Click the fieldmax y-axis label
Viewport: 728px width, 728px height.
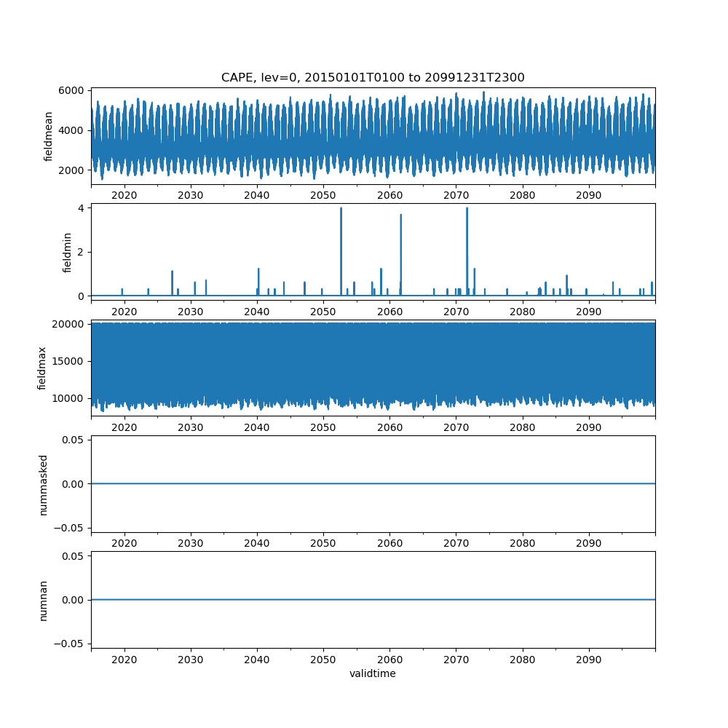tap(42, 368)
